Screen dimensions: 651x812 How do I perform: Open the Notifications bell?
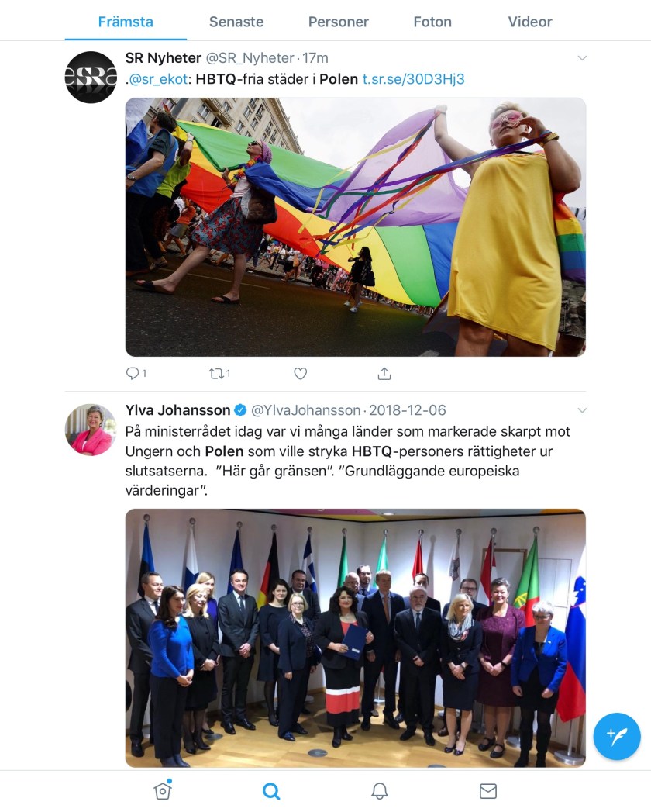tap(379, 791)
